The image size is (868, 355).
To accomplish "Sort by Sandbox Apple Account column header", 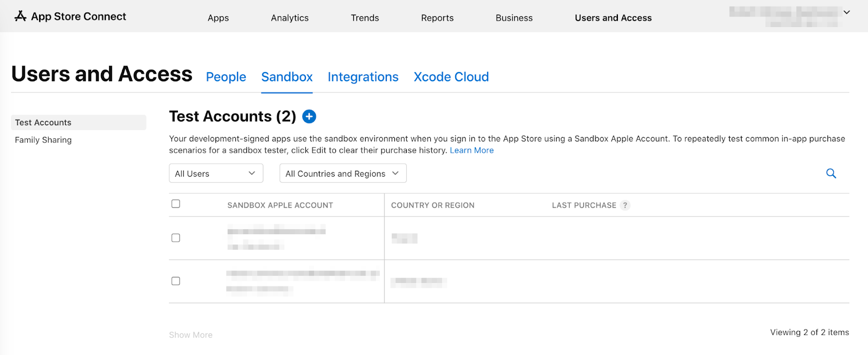I will point(280,205).
